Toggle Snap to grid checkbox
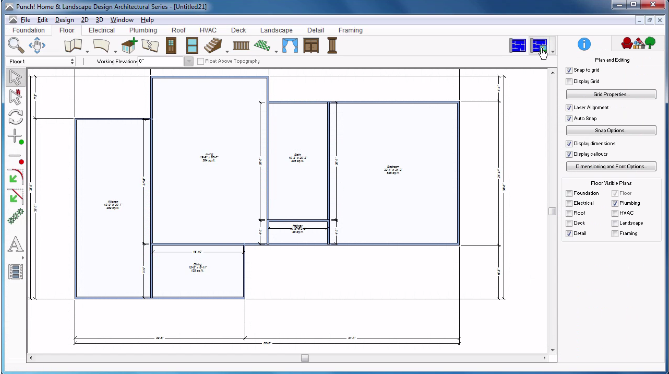This screenshot has width=669, height=374. [569, 70]
